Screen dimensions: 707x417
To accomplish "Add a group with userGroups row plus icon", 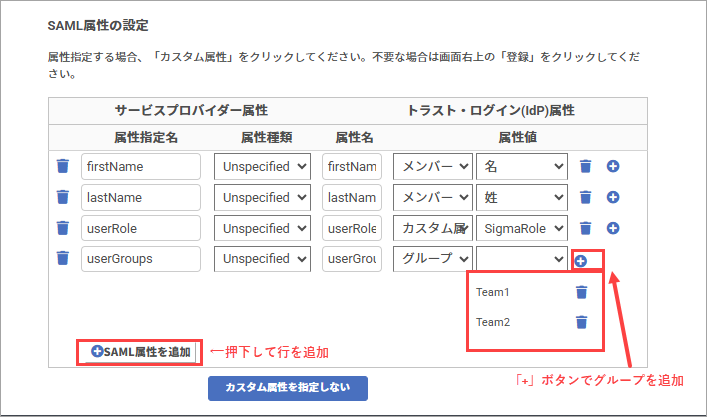I will pos(581,261).
